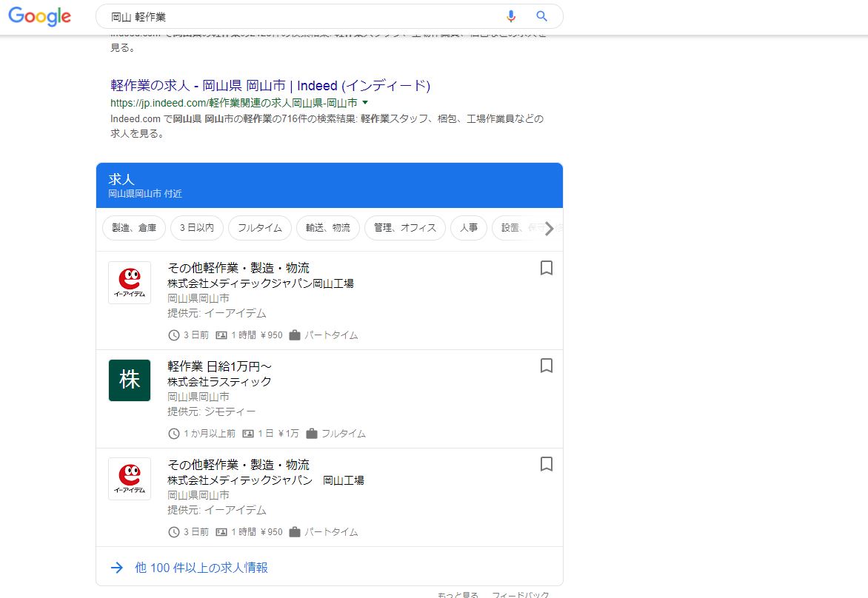Open dropdown arrow next to Indeed URL

[x=365, y=103]
